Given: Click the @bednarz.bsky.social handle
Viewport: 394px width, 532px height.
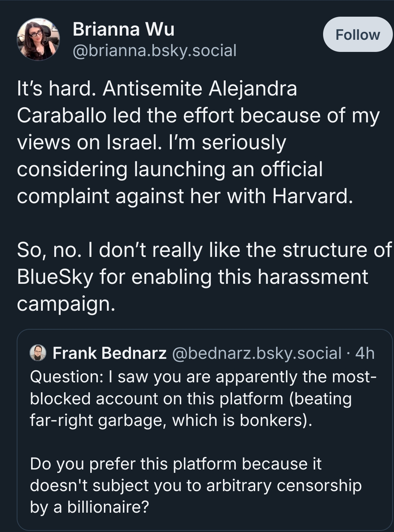Looking at the screenshot, I should (257, 353).
